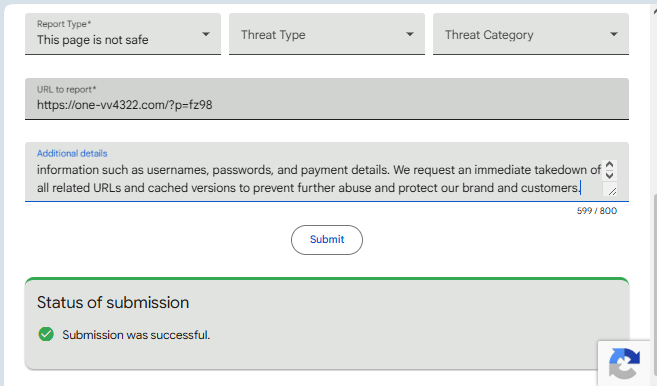Click the Report Type dropdown arrow

pyautogui.click(x=206, y=34)
